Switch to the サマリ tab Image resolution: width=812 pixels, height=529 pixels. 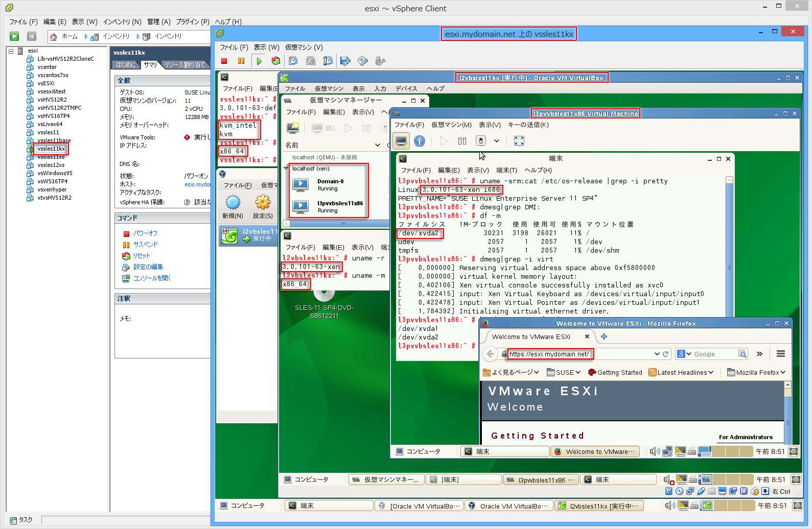pos(151,64)
